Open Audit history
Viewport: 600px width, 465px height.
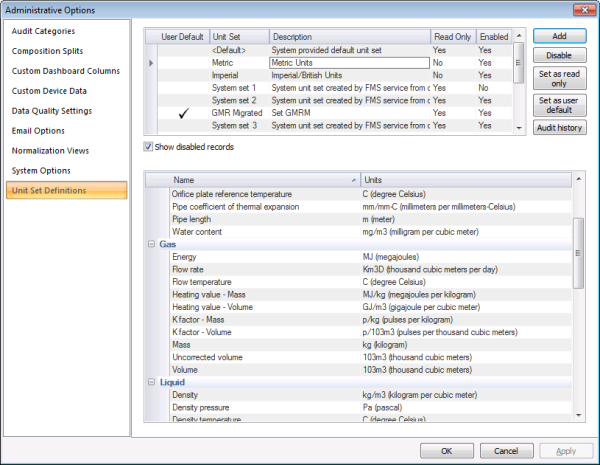click(x=559, y=127)
